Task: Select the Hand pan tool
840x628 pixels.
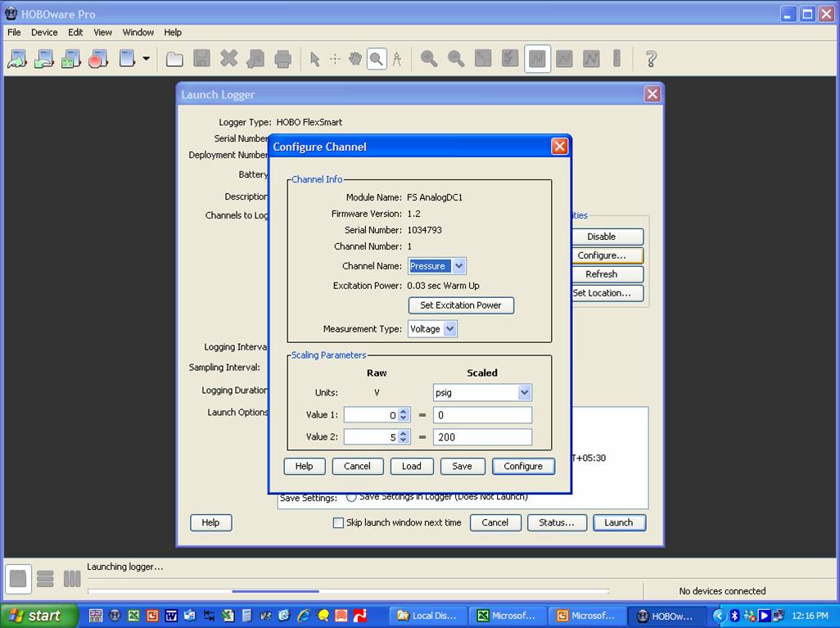Action: point(355,58)
